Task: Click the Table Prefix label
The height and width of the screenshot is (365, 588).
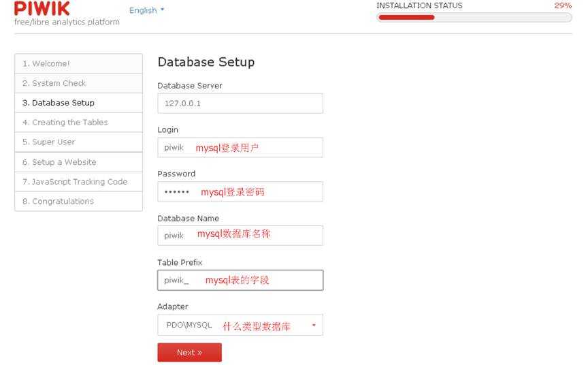Action: point(180,263)
